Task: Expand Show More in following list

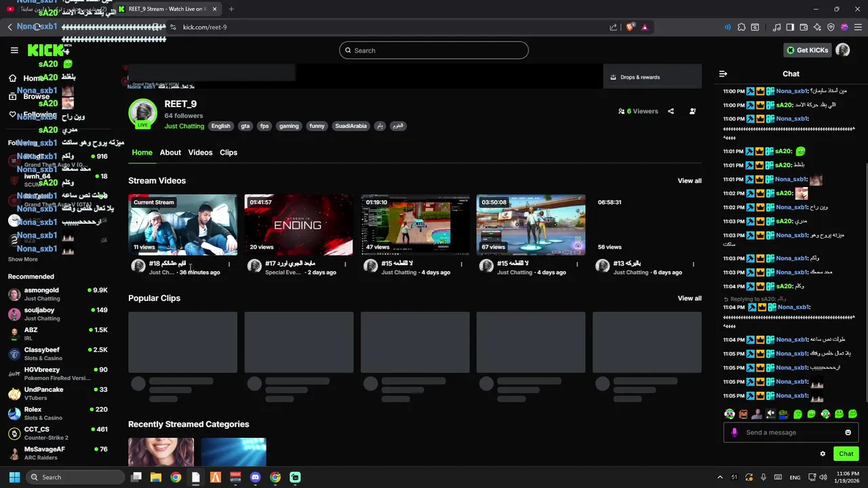Action: click(23, 259)
